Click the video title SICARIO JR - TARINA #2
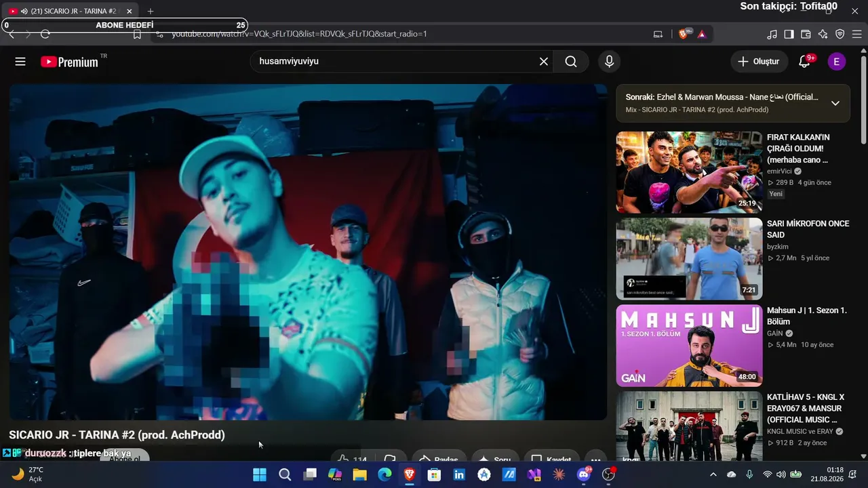The width and height of the screenshot is (868, 488). [117, 435]
